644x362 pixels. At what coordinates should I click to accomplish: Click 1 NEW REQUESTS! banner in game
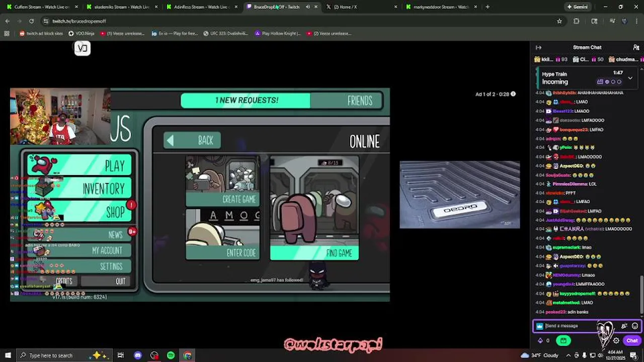pos(246,101)
